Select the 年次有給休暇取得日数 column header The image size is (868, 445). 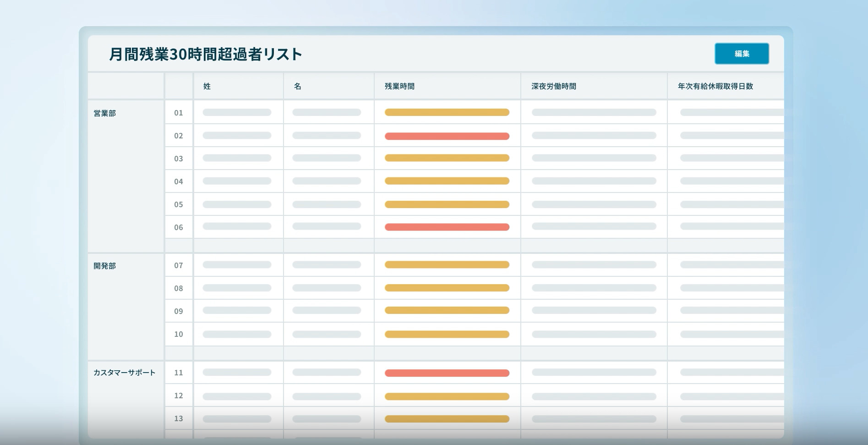tap(714, 86)
